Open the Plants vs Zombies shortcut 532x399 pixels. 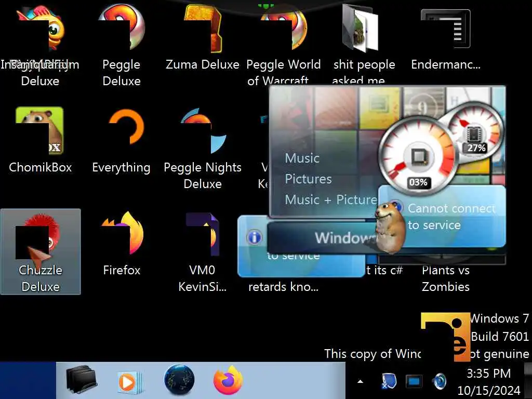445,278
